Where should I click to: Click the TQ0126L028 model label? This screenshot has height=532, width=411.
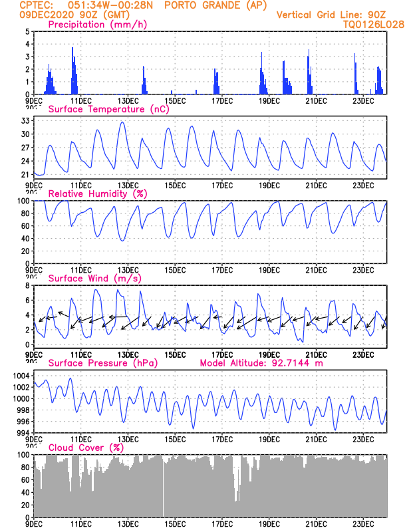(x=373, y=25)
